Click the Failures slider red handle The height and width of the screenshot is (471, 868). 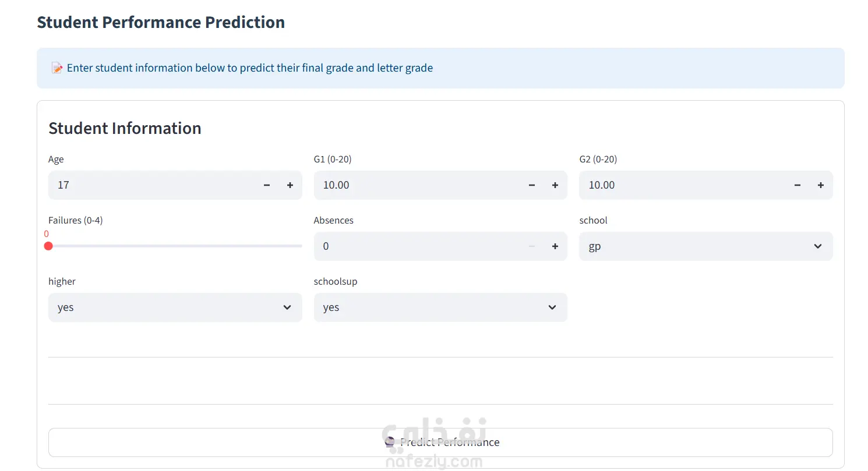pyautogui.click(x=48, y=246)
